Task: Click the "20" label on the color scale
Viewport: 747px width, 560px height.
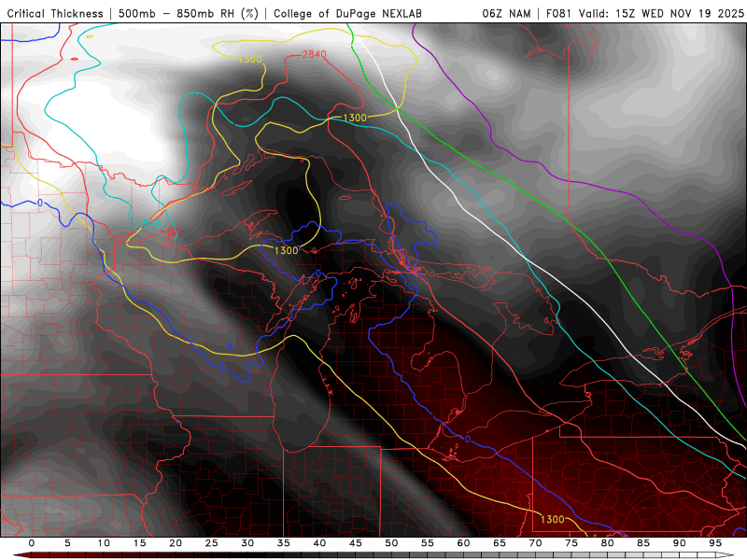Action: (x=176, y=543)
